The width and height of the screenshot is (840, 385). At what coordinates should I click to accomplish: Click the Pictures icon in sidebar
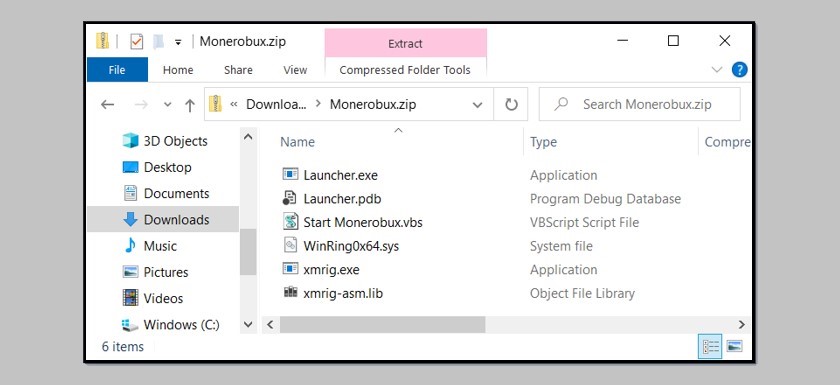point(130,272)
